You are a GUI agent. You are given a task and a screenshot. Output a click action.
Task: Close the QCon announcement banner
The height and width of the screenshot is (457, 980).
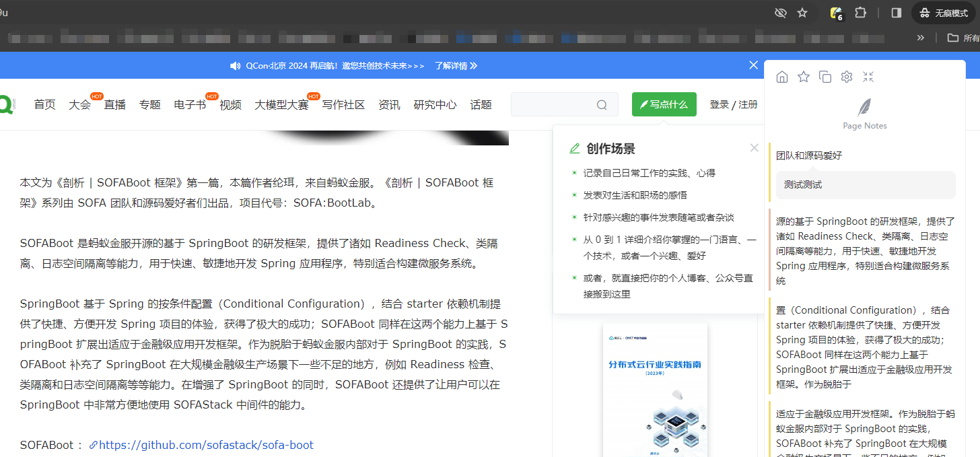754,65
